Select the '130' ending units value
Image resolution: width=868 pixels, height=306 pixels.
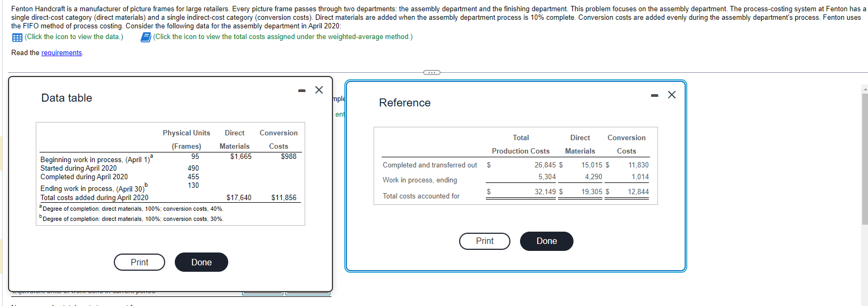coord(193,185)
